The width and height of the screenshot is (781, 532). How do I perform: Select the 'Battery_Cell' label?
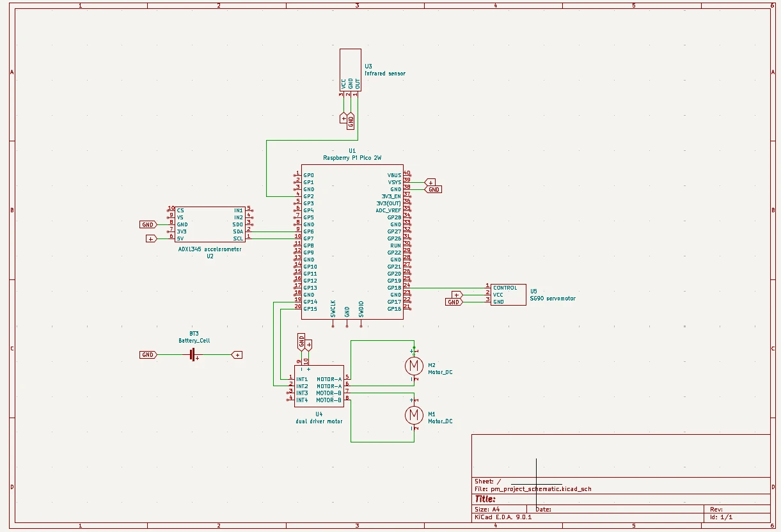pyautogui.click(x=194, y=341)
